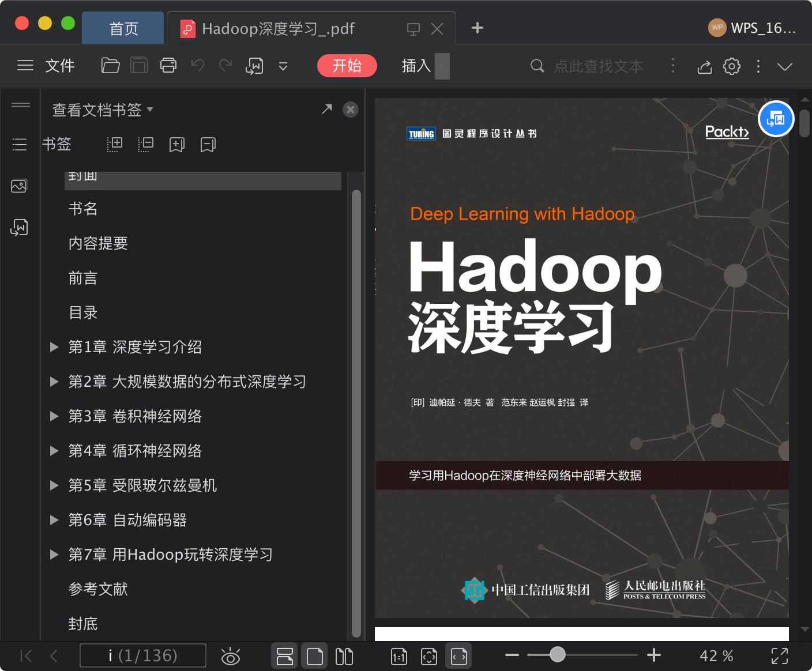Click the save disk icon
The width and height of the screenshot is (812, 671).
coord(139,66)
